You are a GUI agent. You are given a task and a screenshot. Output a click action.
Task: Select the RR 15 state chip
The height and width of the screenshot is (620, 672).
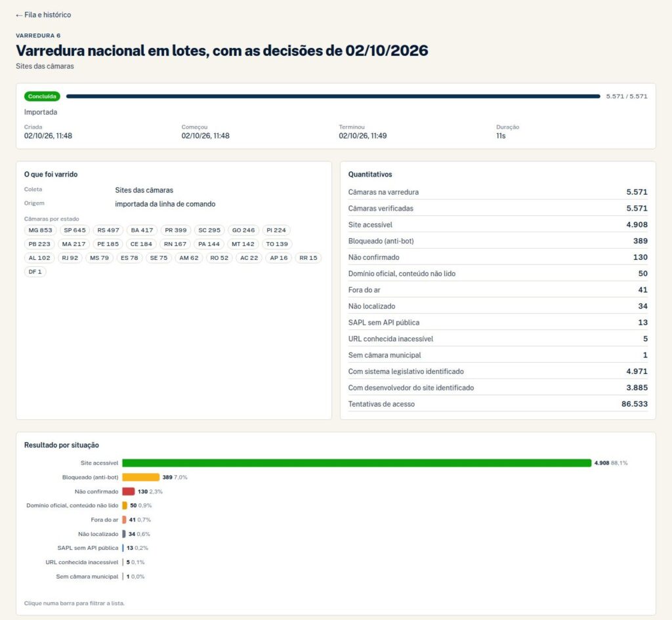pos(308,257)
